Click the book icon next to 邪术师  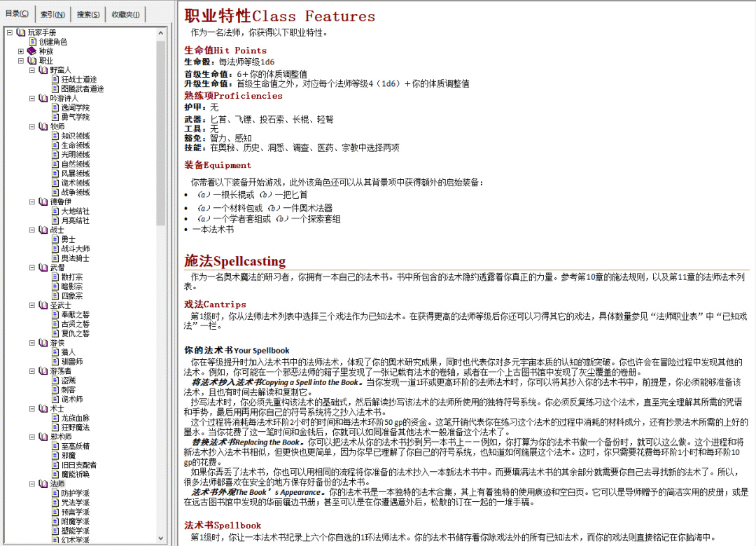tap(43, 437)
